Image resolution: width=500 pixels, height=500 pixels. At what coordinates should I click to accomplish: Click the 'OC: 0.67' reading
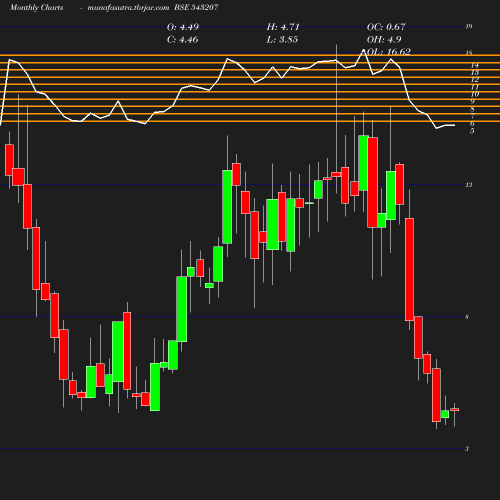pyautogui.click(x=386, y=27)
